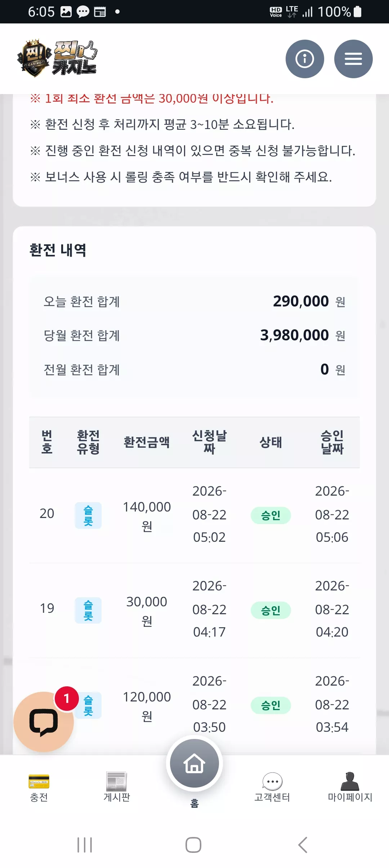389x868 pixels.
Task: Go to home via house icon
Action: tap(194, 763)
